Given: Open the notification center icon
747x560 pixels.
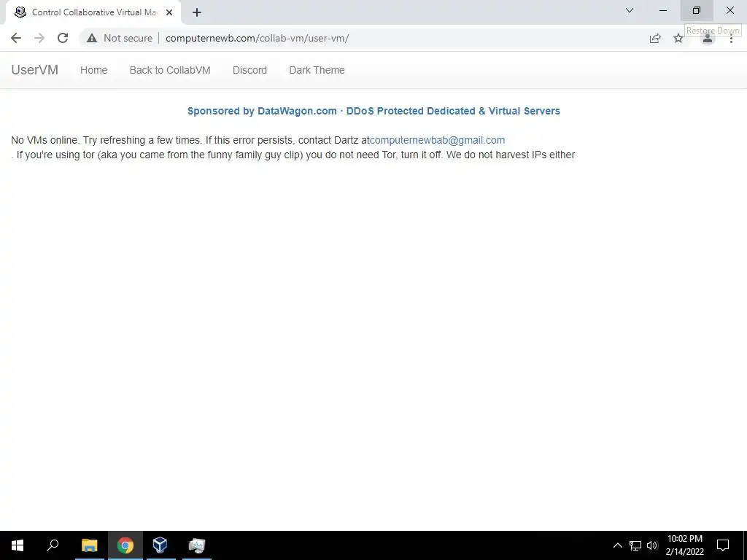Looking at the screenshot, I should click(x=723, y=545).
